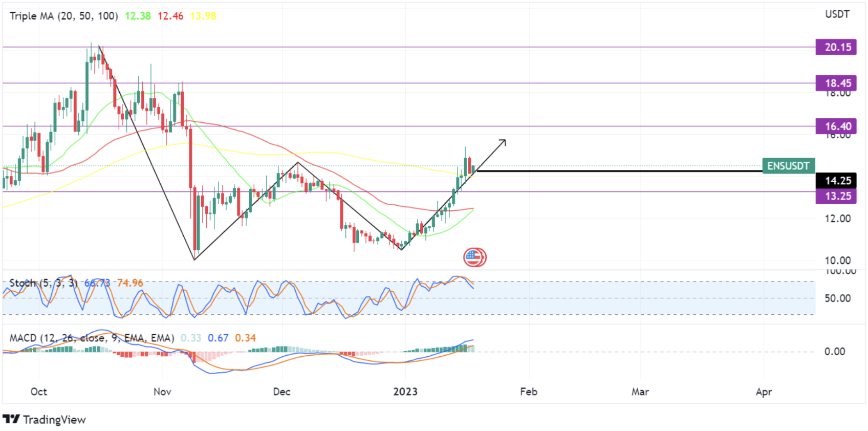This screenshot has width=868, height=431.
Task: Click the 2023 label on time axis
Action: [405, 392]
